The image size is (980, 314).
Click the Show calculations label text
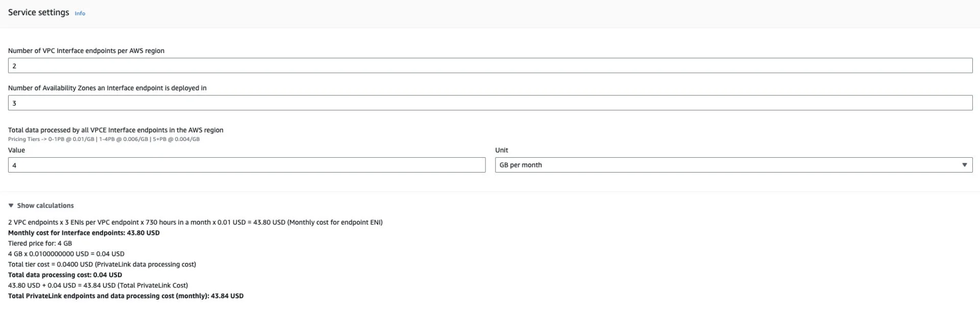tap(45, 206)
